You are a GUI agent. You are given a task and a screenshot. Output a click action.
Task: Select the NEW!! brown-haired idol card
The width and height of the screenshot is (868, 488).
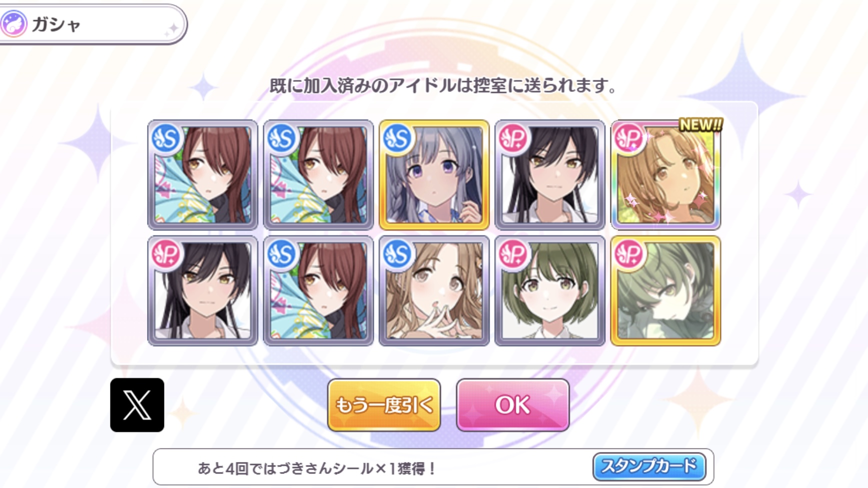click(666, 174)
